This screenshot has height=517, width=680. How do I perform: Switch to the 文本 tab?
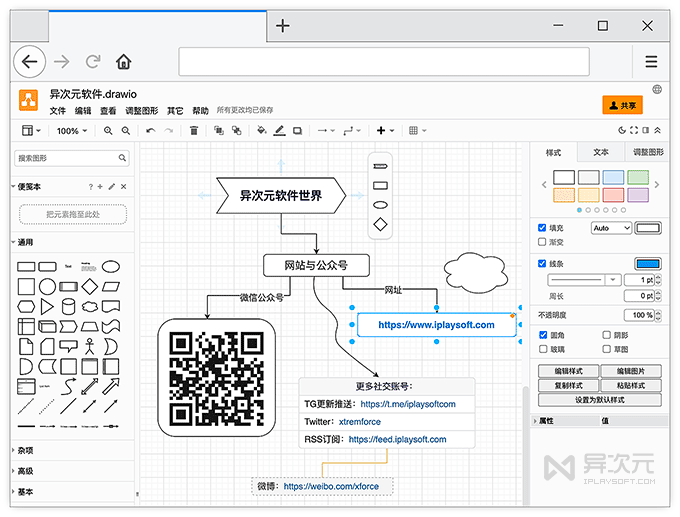pyautogui.click(x=601, y=152)
